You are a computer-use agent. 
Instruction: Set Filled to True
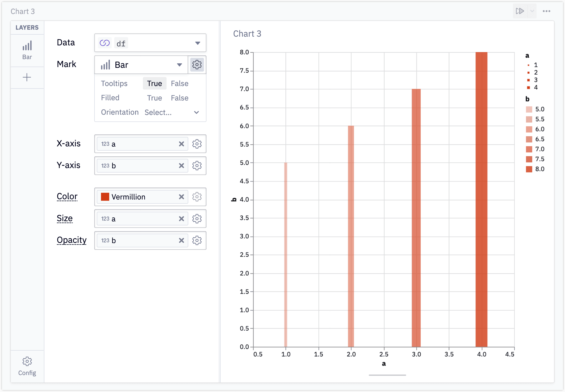click(154, 98)
